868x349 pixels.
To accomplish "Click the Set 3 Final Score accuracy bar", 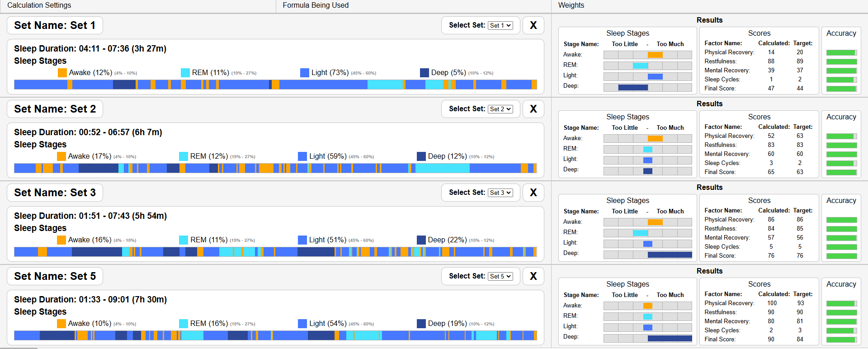I will tap(841, 256).
